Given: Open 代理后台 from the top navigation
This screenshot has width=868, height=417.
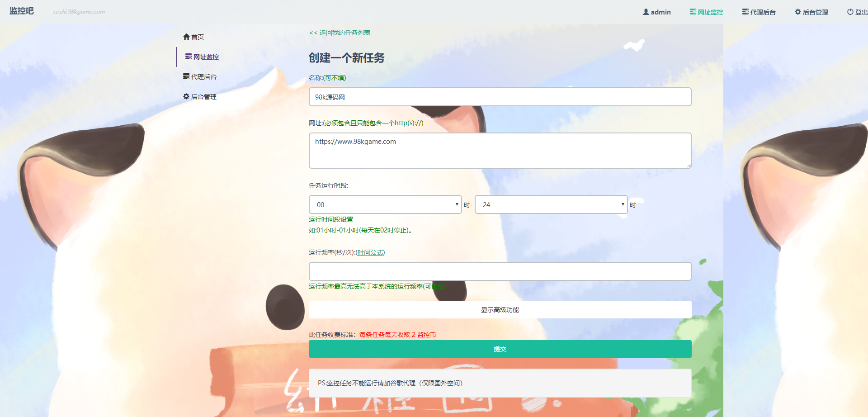Looking at the screenshot, I should [763, 12].
